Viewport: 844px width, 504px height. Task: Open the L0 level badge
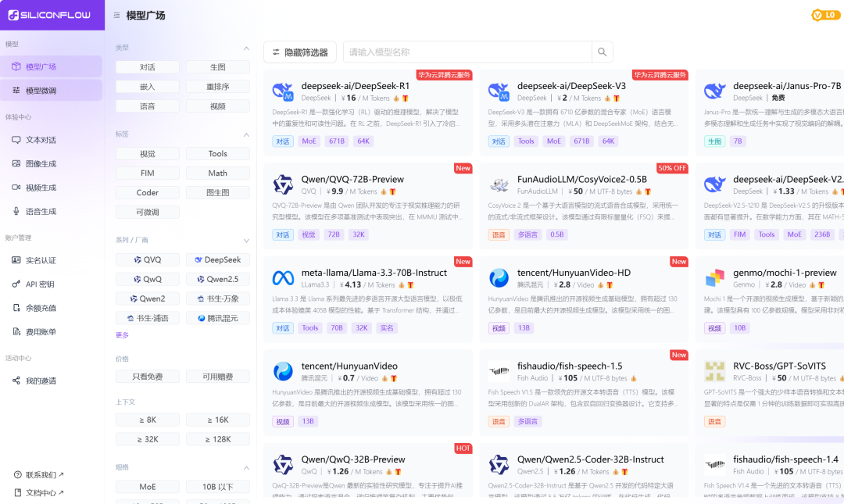click(825, 15)
